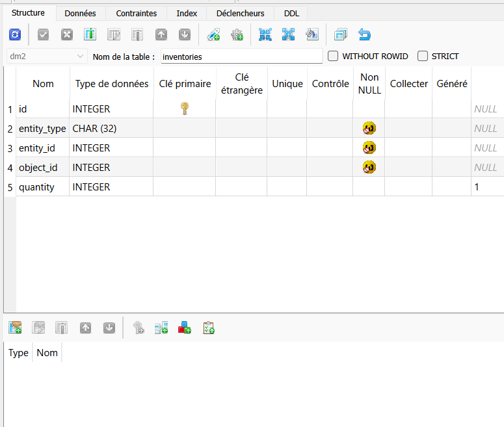Click the blue undo arrow icon

pyautogui.click(x=364, y=34)
